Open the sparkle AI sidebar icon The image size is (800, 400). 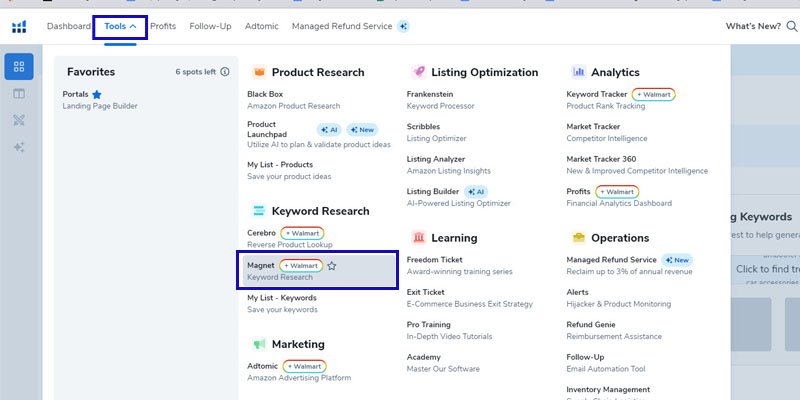19,147
